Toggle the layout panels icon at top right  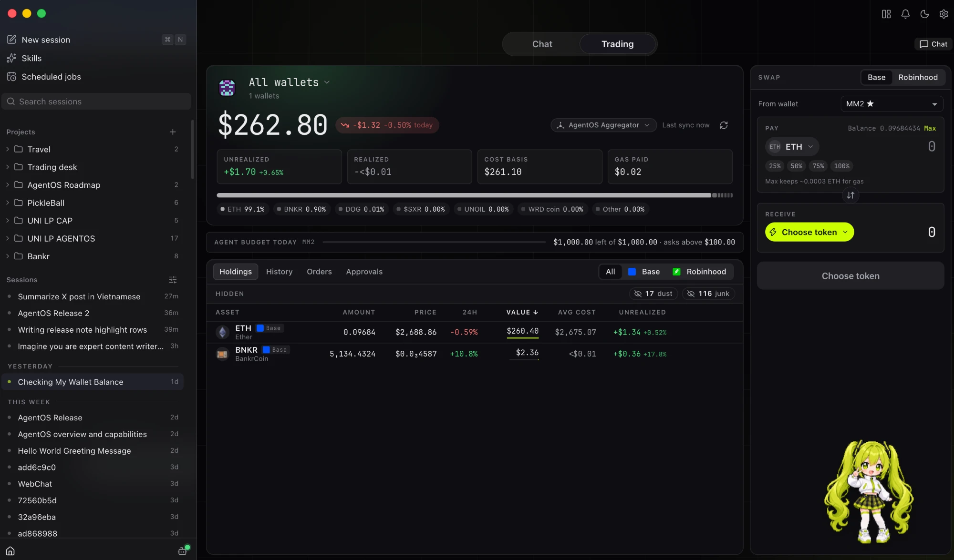pos(886,14)
